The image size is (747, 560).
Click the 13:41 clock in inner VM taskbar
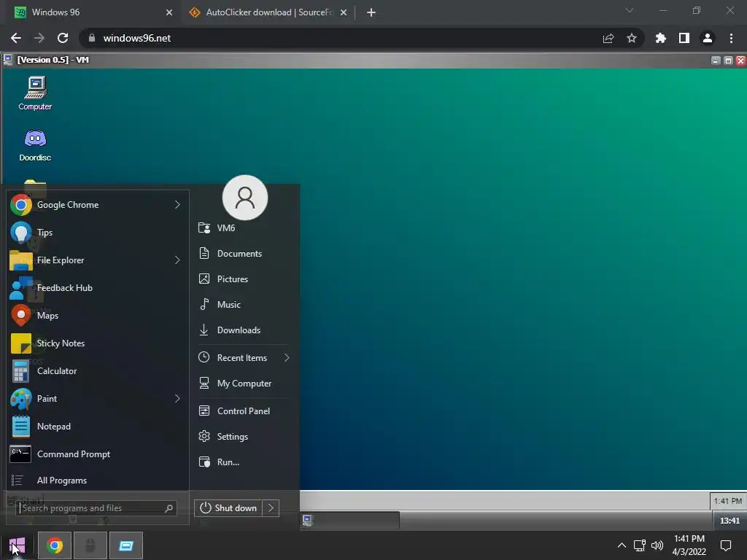(729, 521)
